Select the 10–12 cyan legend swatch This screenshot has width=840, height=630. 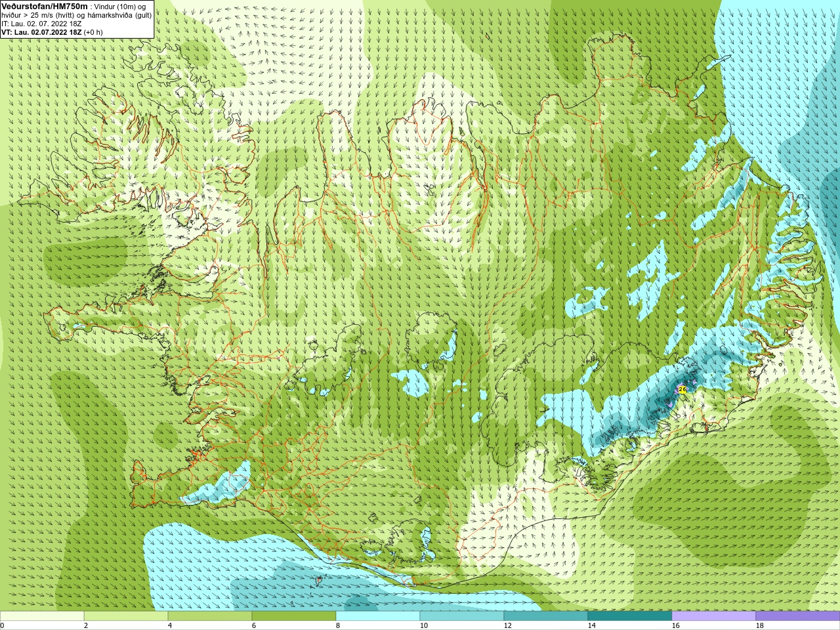tap(462, 616)
